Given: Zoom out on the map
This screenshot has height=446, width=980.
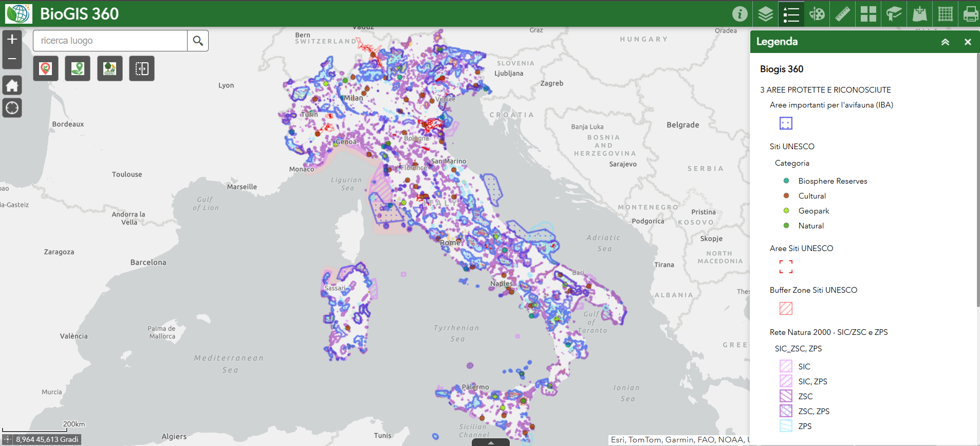Looking at the screenshot, I should tap(12, 59).
